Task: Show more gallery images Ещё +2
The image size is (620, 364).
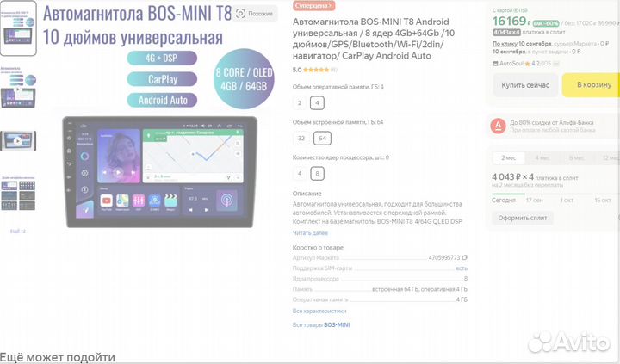Action: coord(18,231)
